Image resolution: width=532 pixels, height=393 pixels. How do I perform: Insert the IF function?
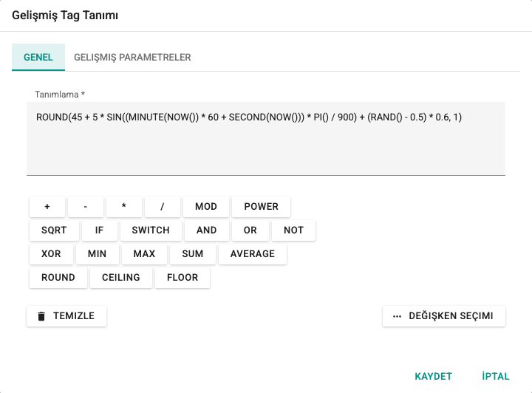click(100, 230)
